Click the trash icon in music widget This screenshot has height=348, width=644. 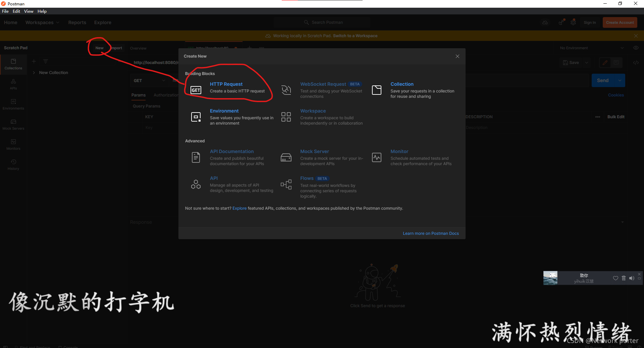[624, 278]
